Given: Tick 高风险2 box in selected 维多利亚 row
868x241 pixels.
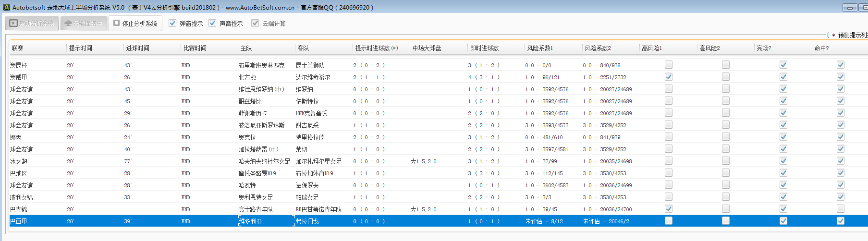Looking at the screenshot, I should coord(725,221).
